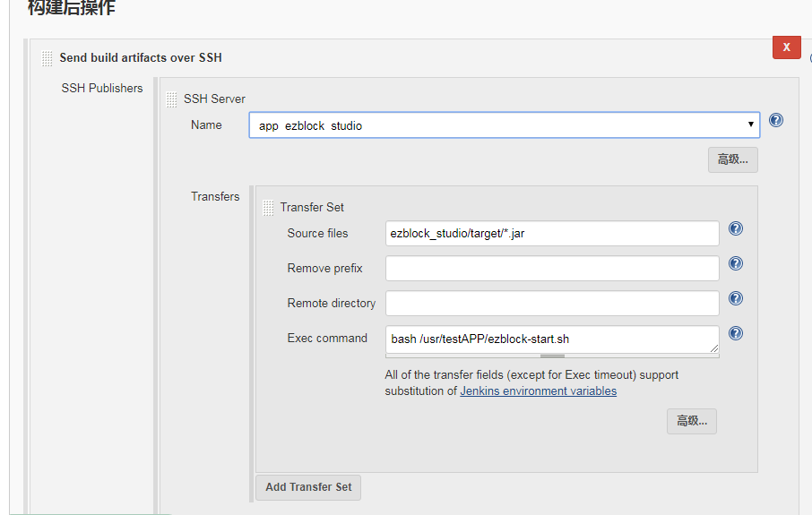
Task: Expand the 高级 options in Transfer Set
Action: 691,421
